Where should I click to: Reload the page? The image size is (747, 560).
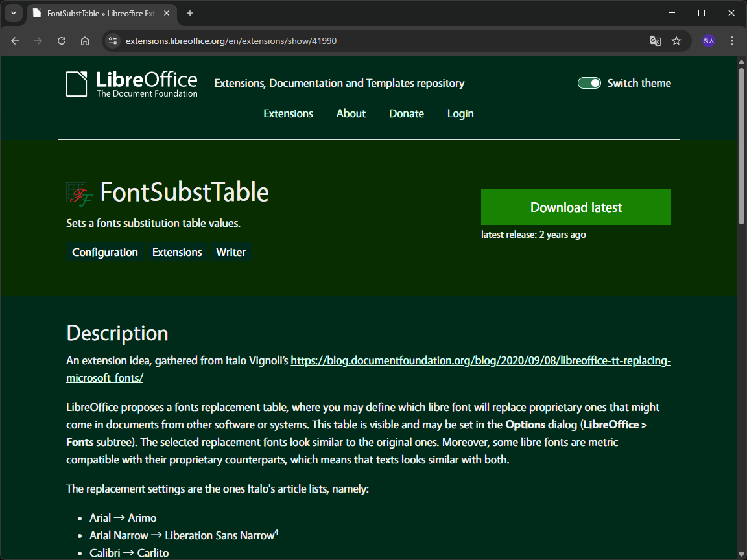coord(62,41)
